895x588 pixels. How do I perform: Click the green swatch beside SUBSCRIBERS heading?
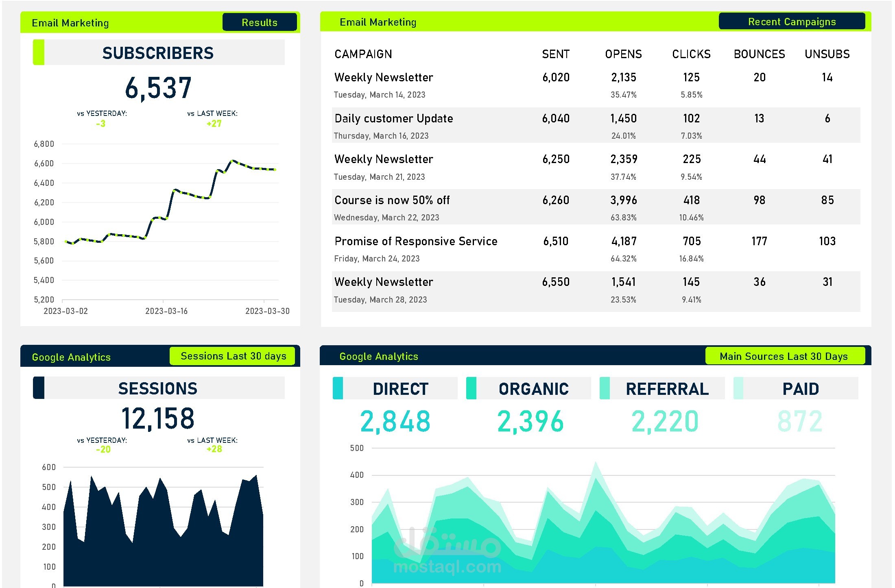click(38, 52)
